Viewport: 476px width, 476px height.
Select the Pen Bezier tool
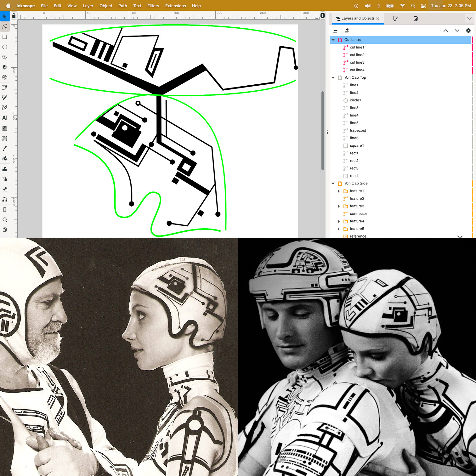tap(5, 87)
